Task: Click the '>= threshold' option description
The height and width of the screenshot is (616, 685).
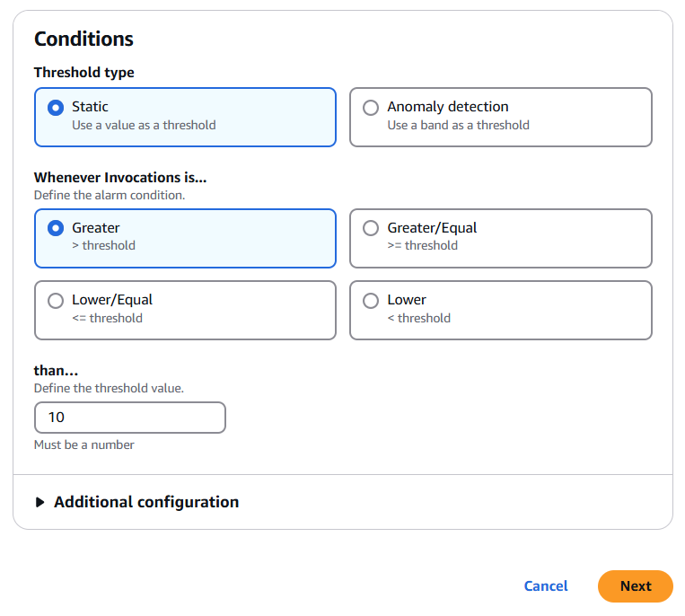Action: tap(422, 245)
